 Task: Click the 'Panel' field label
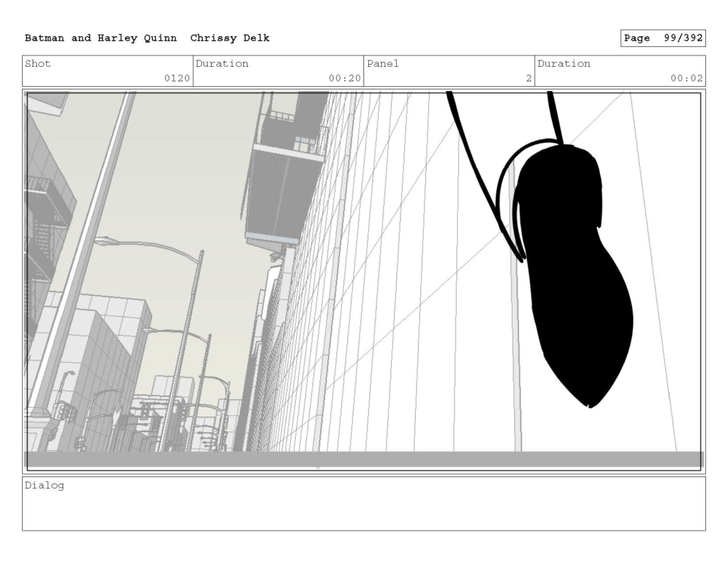tap(383, 63)
